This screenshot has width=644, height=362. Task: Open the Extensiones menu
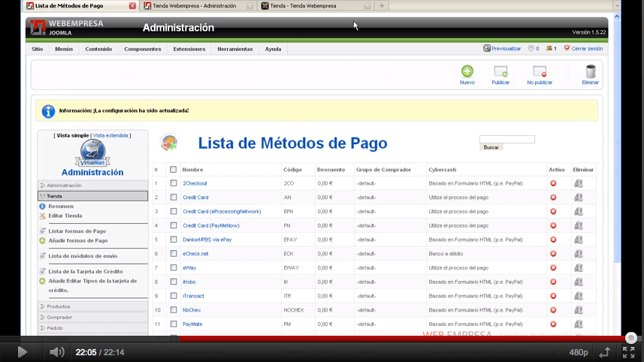tap(189, 49)
